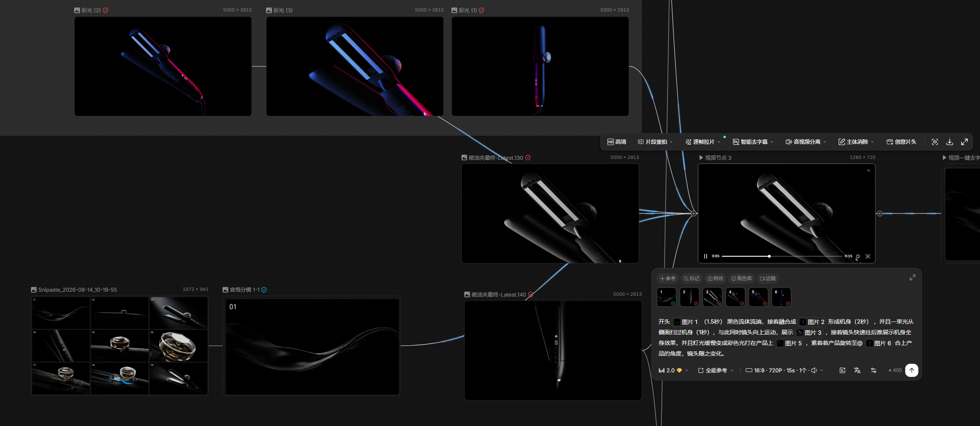Click the 创意片头 toolbar item
The height and width of the screenshot is (426, 980).
coord(901,142)
